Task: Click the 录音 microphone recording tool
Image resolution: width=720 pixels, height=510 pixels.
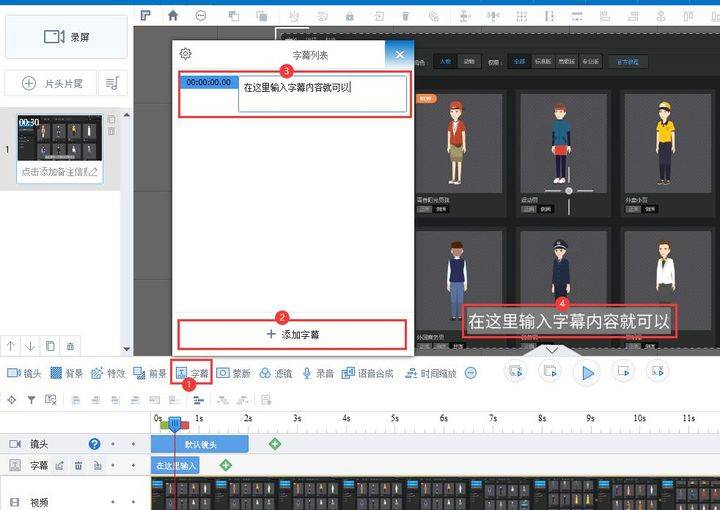Action: tap(318, 373)
